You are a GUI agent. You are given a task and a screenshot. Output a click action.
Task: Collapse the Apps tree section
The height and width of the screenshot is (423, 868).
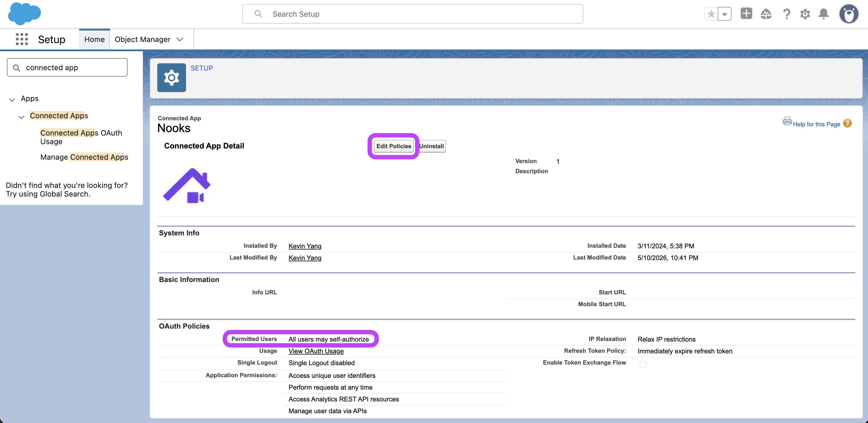click(12, 100)
